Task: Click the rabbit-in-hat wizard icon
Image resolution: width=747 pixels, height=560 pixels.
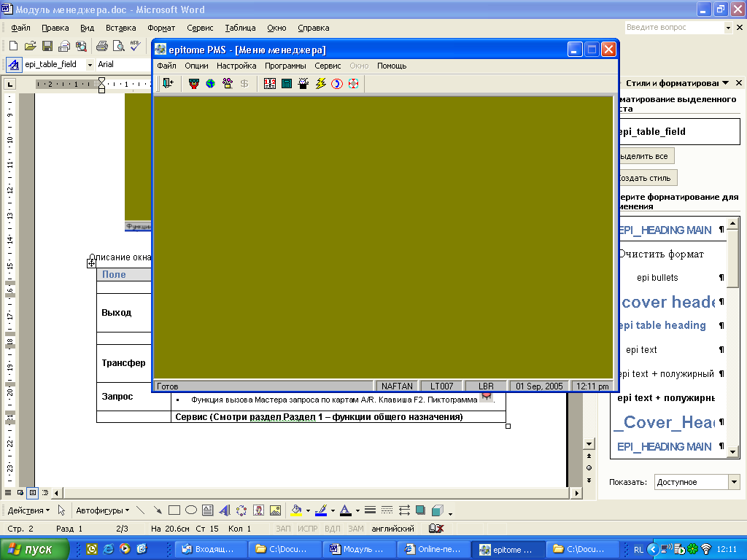Action: 303,84
